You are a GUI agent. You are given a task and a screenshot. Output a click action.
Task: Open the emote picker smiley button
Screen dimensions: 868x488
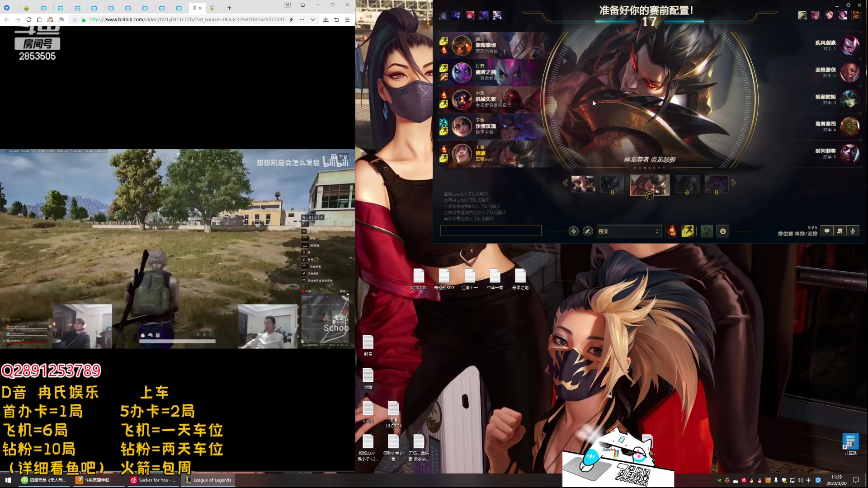(723, 231)
